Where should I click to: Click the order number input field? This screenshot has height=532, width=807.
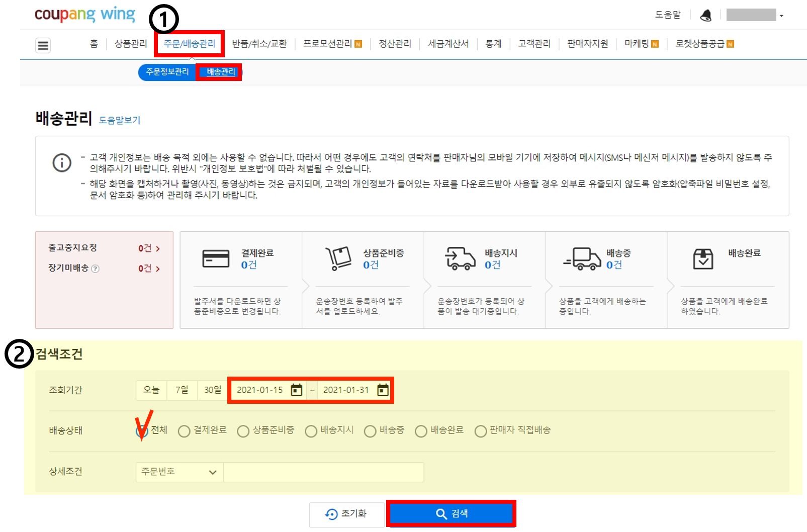(x=323, y=472)
